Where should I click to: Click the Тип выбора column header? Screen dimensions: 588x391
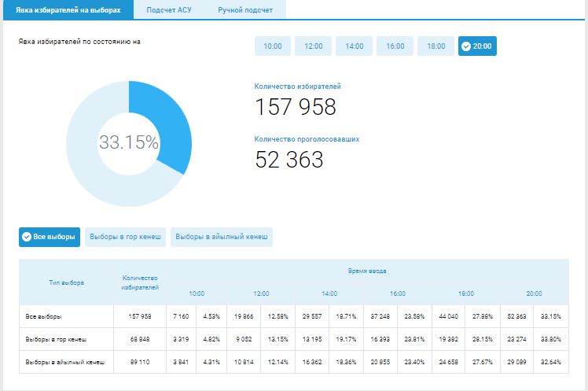pyautogui.click(x=66, y=282)
